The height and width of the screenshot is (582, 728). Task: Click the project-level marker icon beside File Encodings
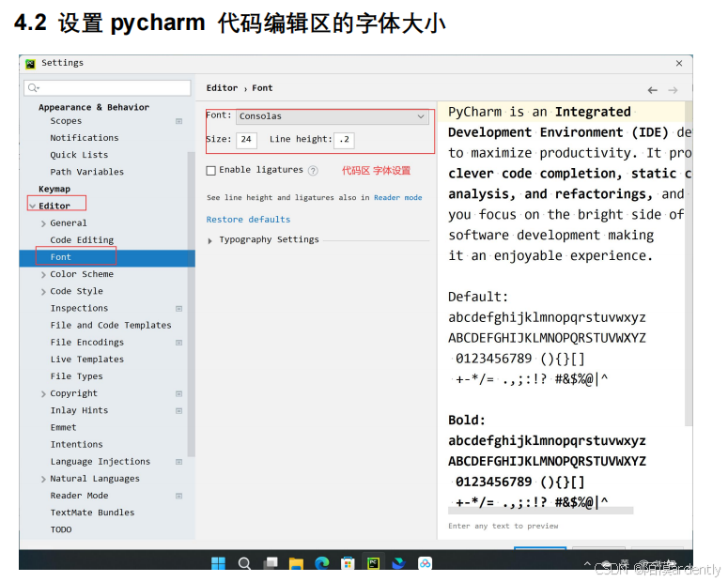[178, 343]
